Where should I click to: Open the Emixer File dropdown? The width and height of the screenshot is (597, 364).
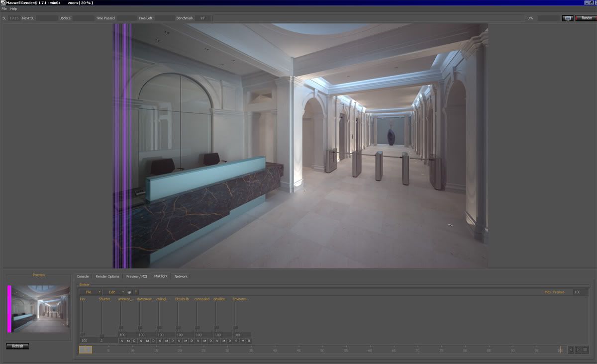tap(91, 292)
